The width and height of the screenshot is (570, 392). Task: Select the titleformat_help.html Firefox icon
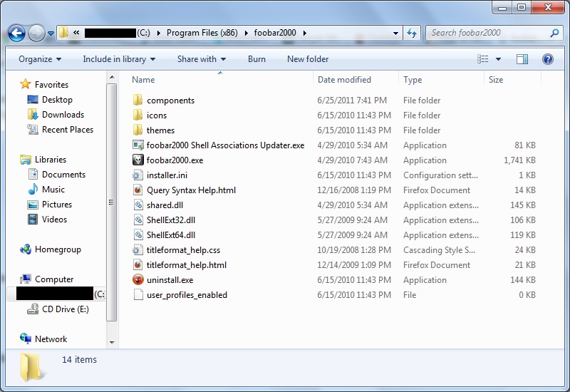point(138,264)
